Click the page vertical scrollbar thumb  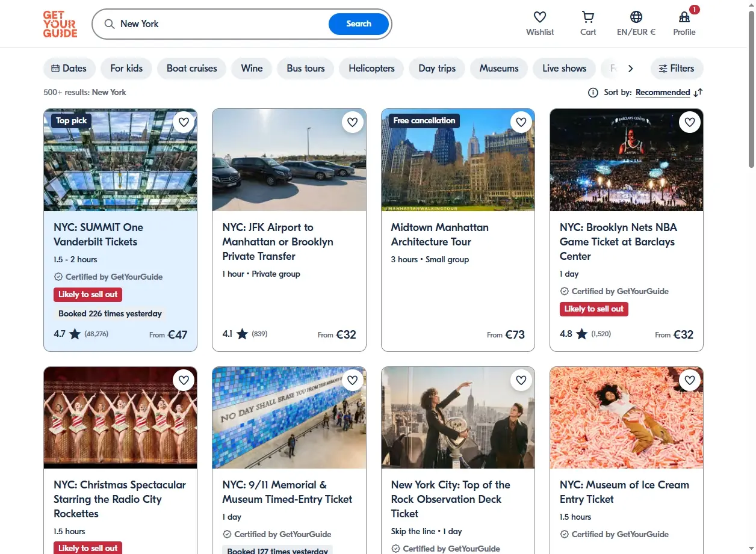[751, 88]
